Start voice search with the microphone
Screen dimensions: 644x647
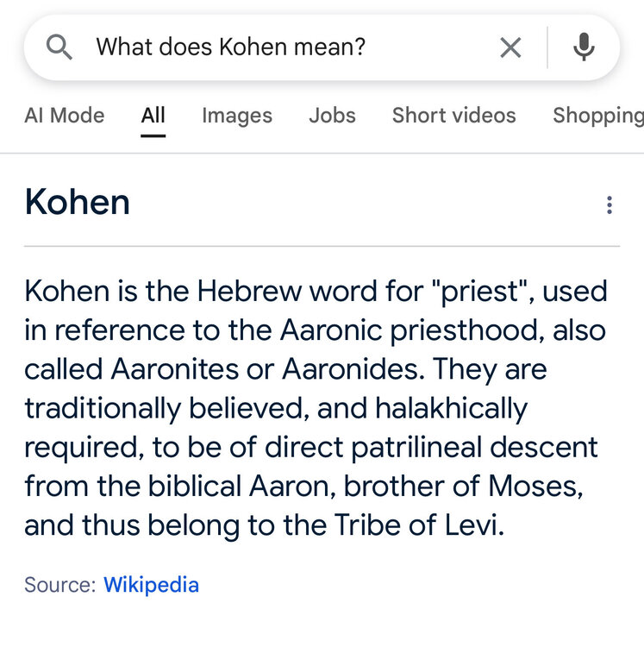[x=584, y=47]
